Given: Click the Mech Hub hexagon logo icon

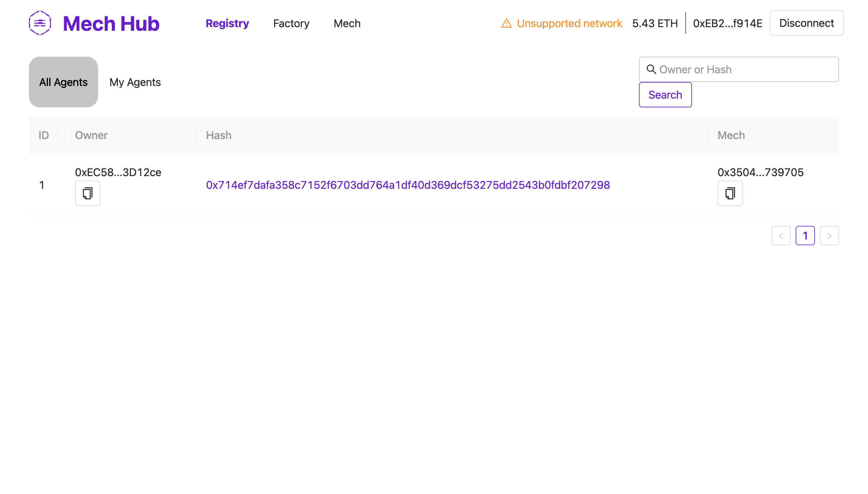Looking at the screenshot, I should [40, 23].
